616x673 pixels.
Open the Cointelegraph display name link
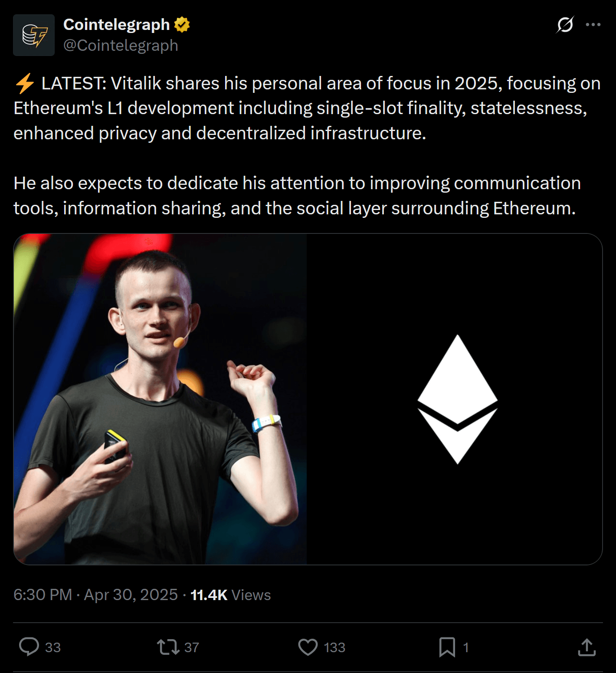tap(116, 25)
